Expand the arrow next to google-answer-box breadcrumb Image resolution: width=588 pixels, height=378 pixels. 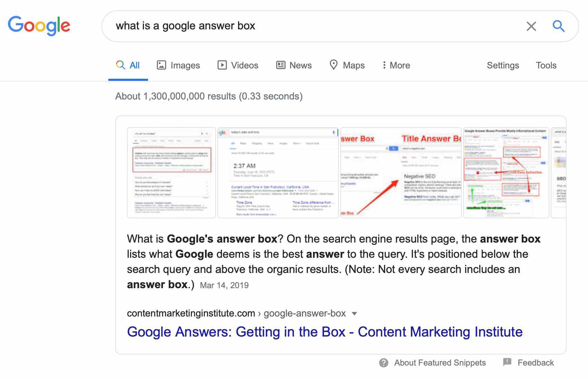click(355, 314)
